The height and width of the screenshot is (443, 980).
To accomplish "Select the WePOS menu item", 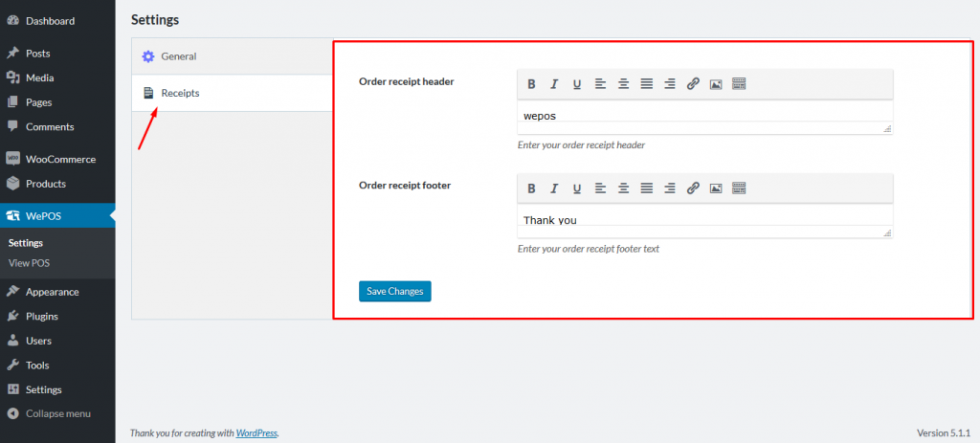I will (57, 216).
